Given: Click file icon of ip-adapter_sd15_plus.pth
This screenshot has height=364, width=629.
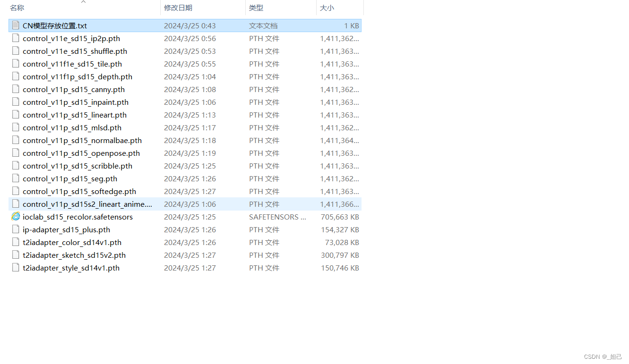Looking at the screenshot, I should click(16, 229).
